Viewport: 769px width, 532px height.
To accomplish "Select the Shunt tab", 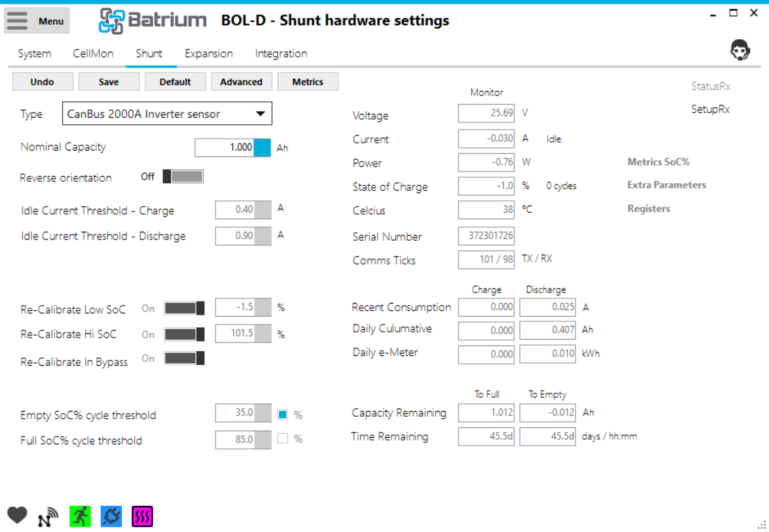I will (149, 54).
